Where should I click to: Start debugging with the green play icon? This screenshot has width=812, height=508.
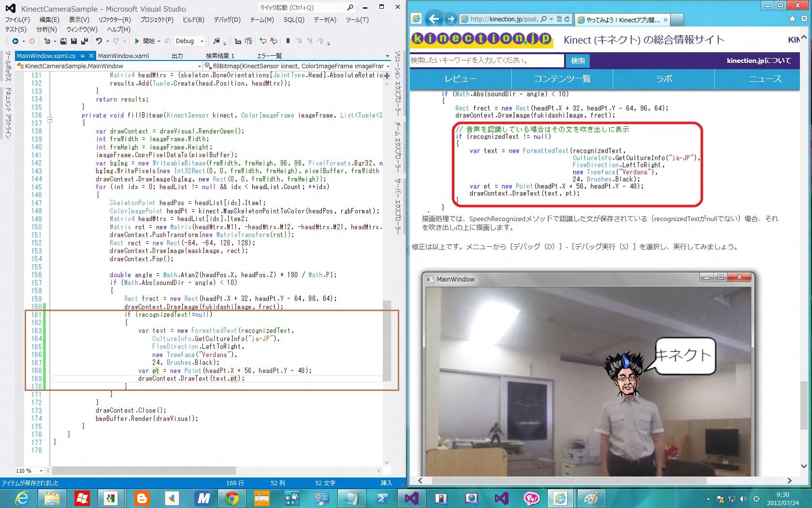click(x=137, y=41)
